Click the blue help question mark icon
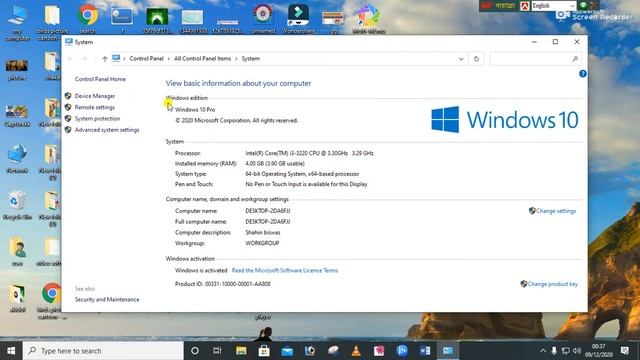 click(x=582, y=74)
